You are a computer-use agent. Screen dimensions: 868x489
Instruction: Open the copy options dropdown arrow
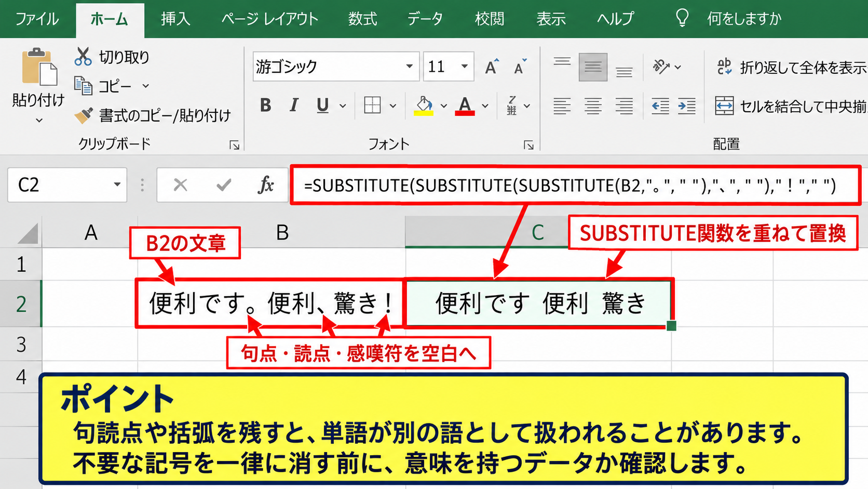click(x=146, y=86)
